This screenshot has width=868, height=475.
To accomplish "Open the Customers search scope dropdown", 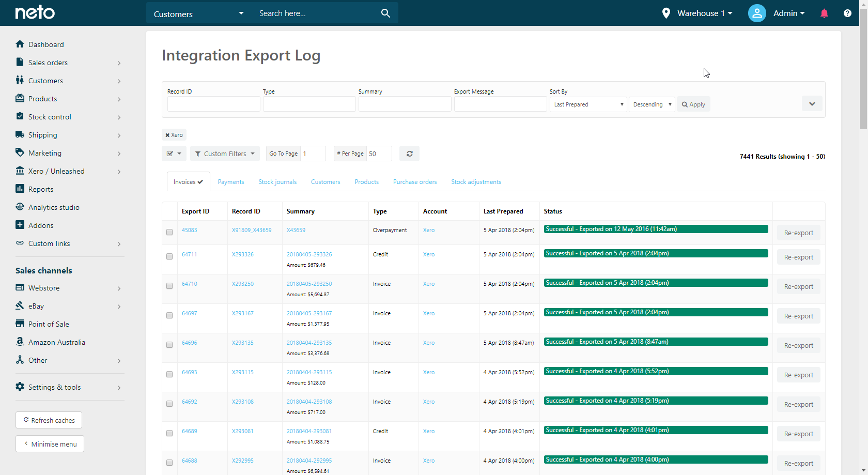I will 198,13.
